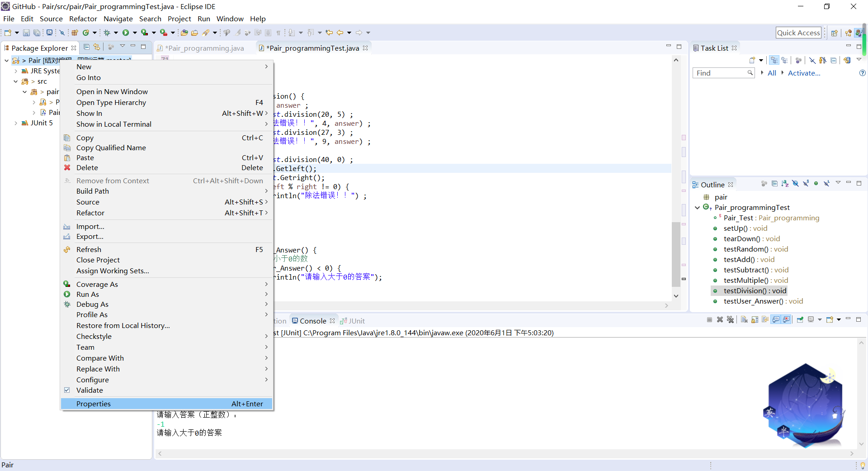Click the editor vertical scrollbar thumb

676,253
